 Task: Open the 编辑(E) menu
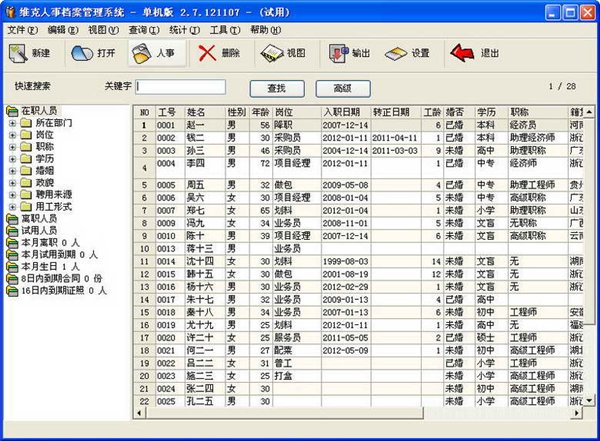[63, 30]
